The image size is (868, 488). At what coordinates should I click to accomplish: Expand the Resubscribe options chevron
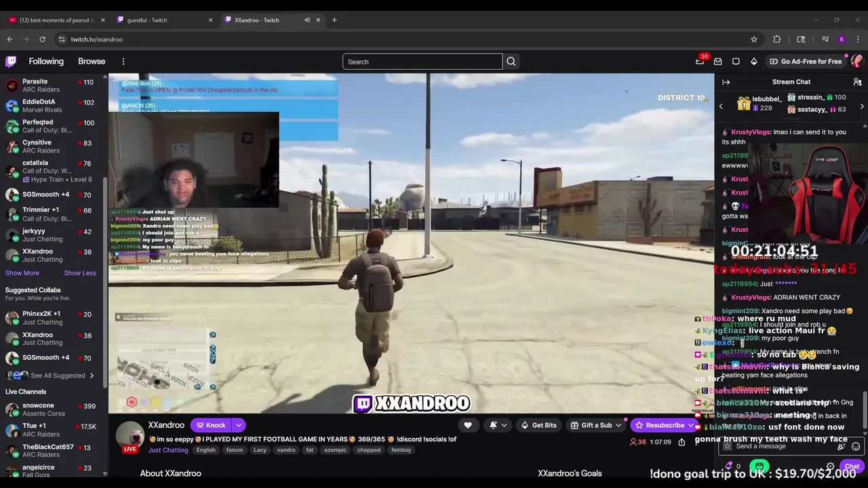pyautogui.click(x=691, y=425)
